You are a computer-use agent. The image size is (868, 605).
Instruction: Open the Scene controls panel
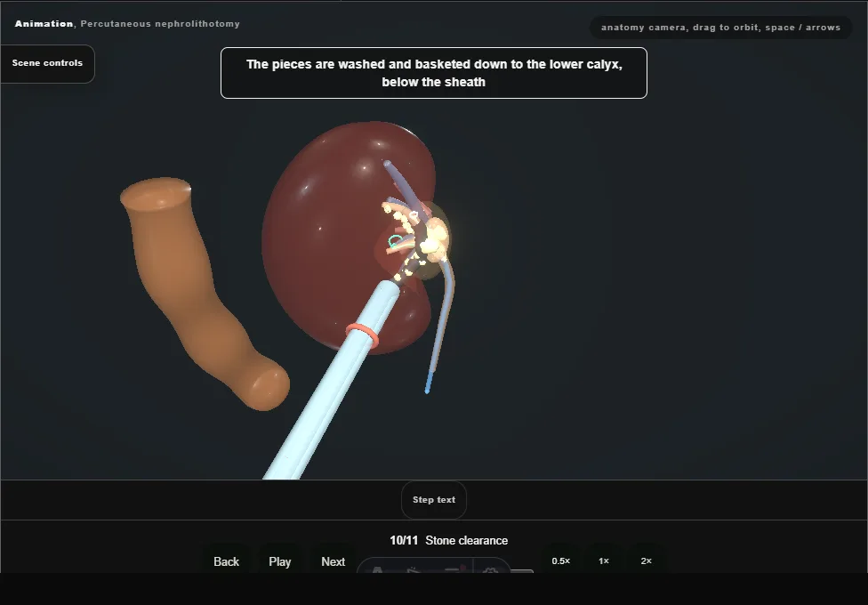coord(48,64)
